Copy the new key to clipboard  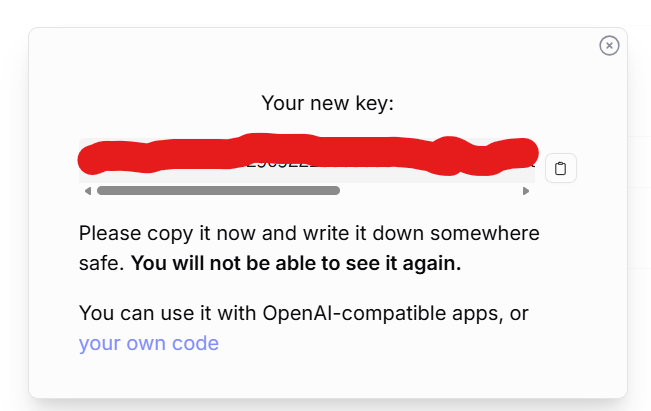(560, 168)
